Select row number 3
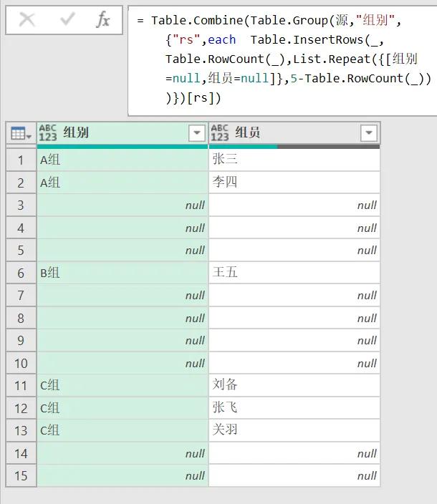Viewport: 437px width, 504px height. (21, 205)
